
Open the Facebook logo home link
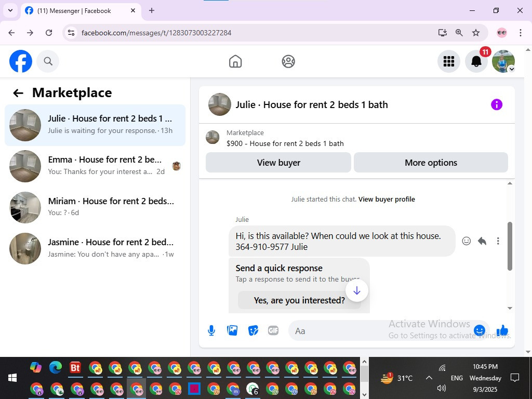tap(21, 61)
